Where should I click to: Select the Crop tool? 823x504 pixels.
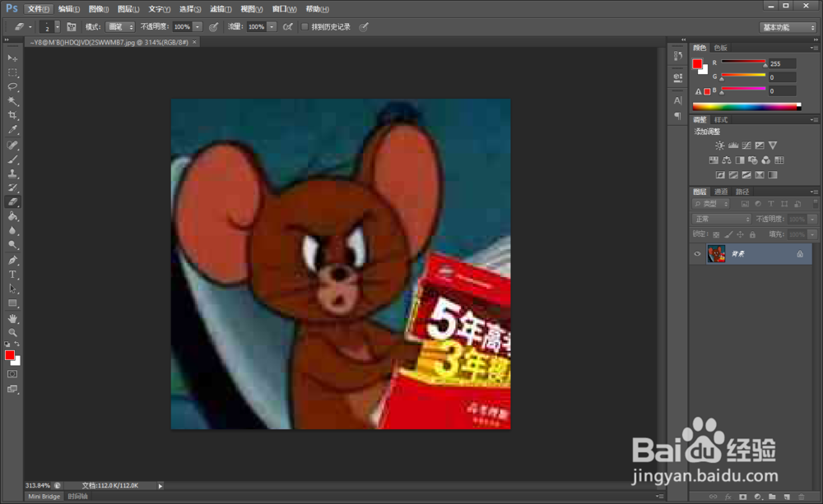tap(12, 115)
